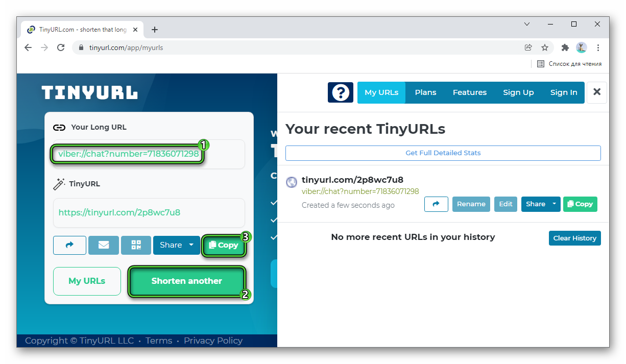Expand the Share dropdown under TinyURL field
The image size is (626, 364).
click(191, 245)
